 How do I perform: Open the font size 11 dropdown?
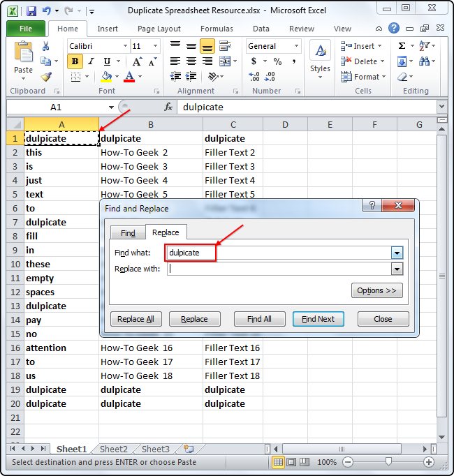155,46
